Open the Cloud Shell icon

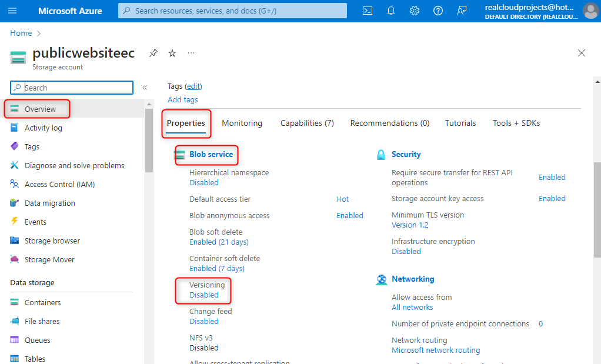coord(368,11)
